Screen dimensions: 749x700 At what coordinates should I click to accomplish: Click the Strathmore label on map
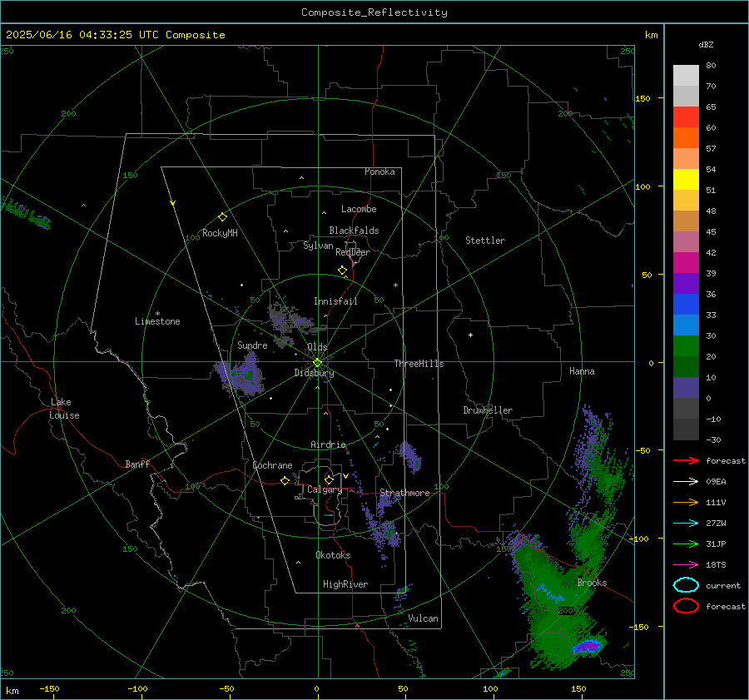tap(404, 493)
